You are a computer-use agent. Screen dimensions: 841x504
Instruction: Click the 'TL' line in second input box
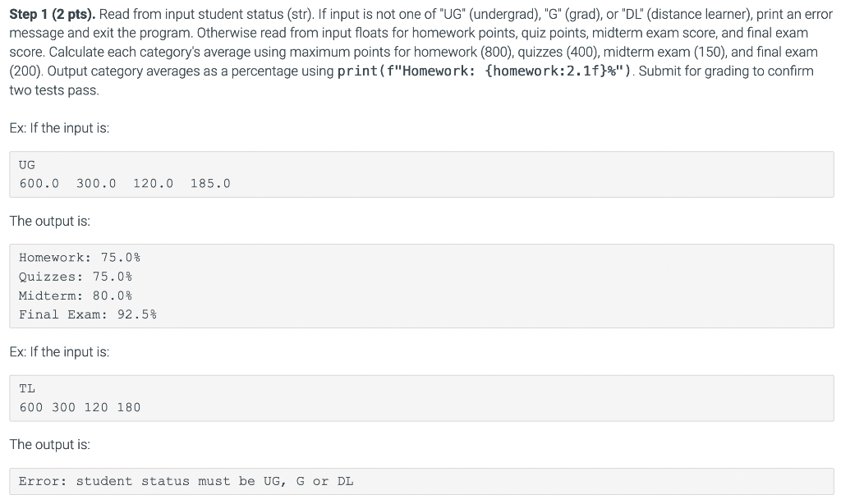click(x=27, y=388)
